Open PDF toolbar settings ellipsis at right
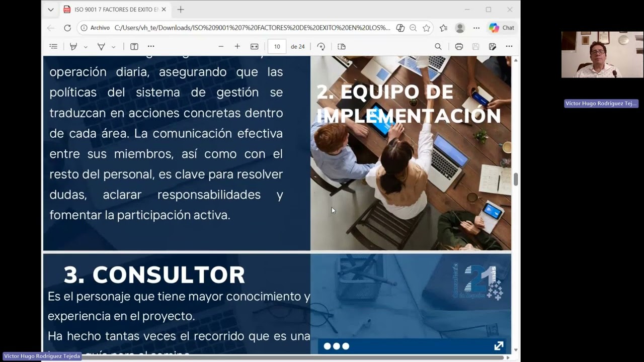644x362 pixels. click(x=509, y=46)
